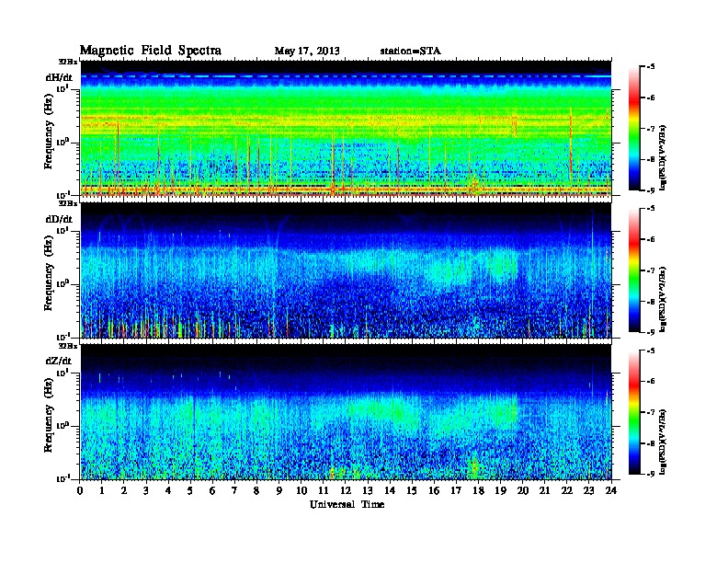Click the 32Hz label atop dH/dt panel
This screenshot has height=563, width=728.
coord(68,62)
